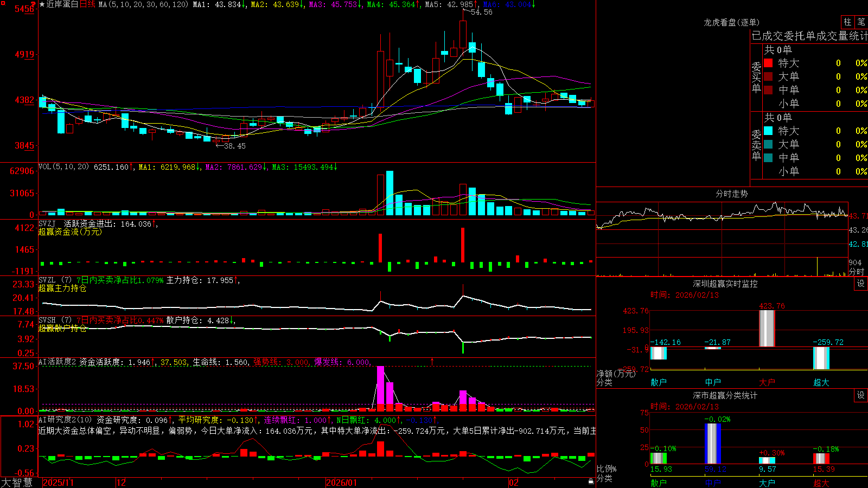Click the dark red 大单 buy-order swatch
Image resolution: width=868 pixels, height=488 pixels.
(768, 76)
